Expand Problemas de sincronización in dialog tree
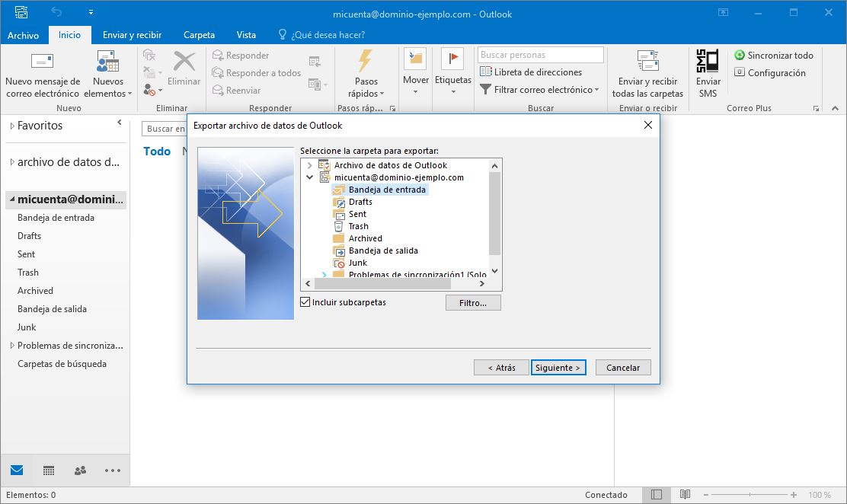 (324, 274)
